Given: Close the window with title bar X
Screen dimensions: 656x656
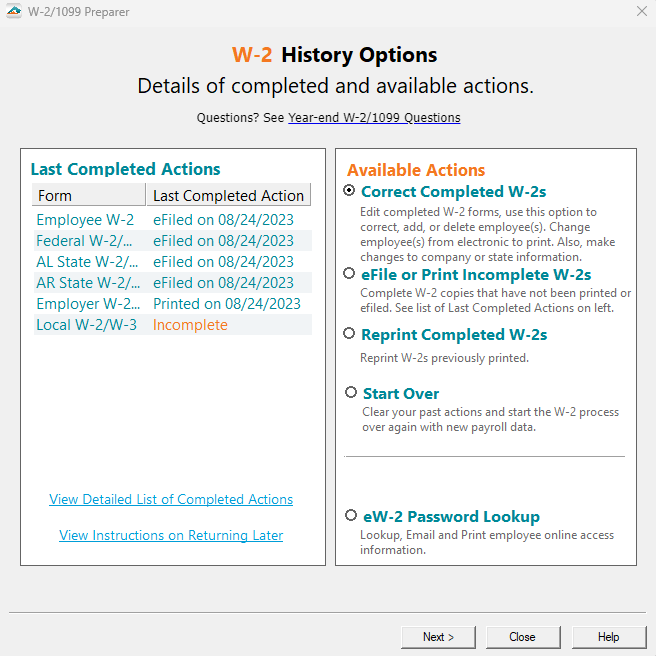Looking at the screenshot, I should click(x=641, y=11).
